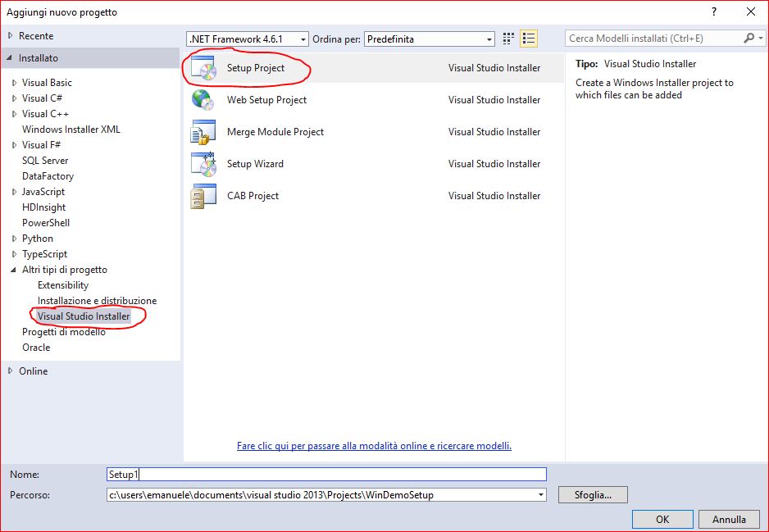
Task: Expand the Visual Basic node
Action: [x=14, y=83]
